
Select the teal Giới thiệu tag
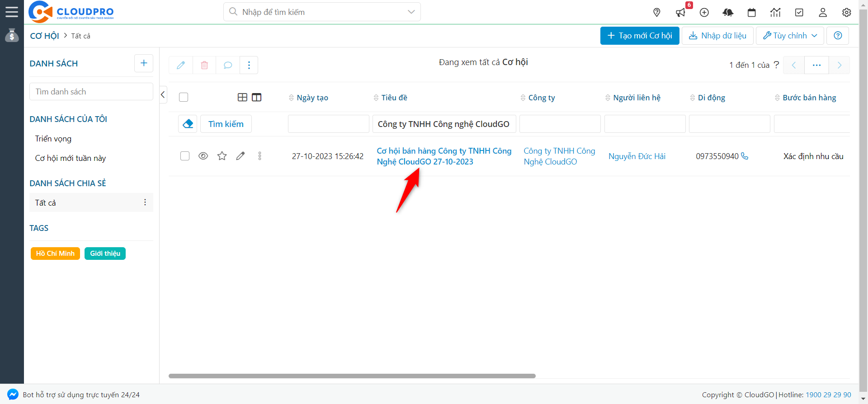point(105,254)
